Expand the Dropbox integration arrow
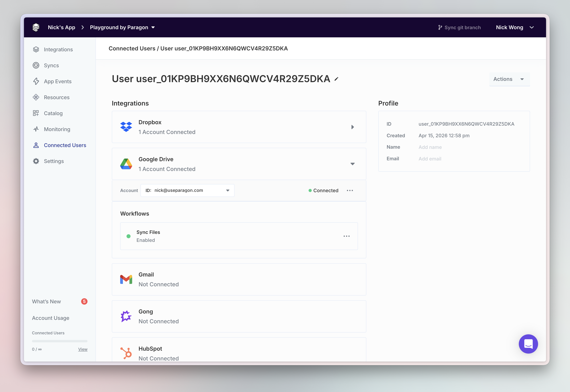 [352, 127]
